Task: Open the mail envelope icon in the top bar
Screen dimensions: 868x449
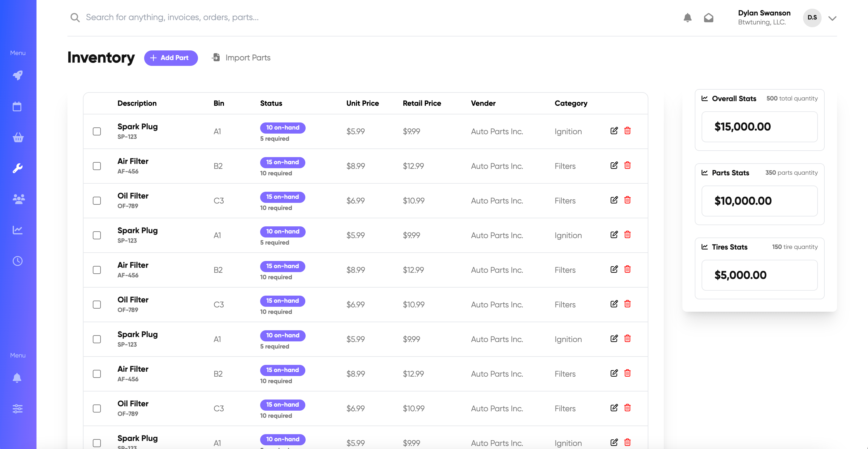Action: pos(709,18)
